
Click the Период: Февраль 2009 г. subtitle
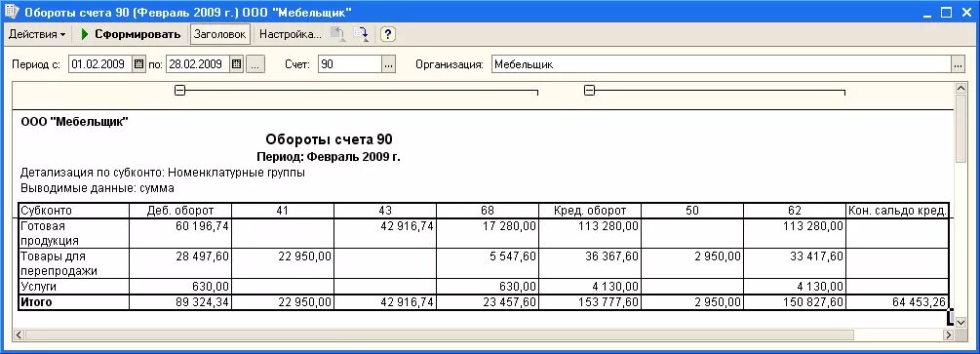click(329, 157)
